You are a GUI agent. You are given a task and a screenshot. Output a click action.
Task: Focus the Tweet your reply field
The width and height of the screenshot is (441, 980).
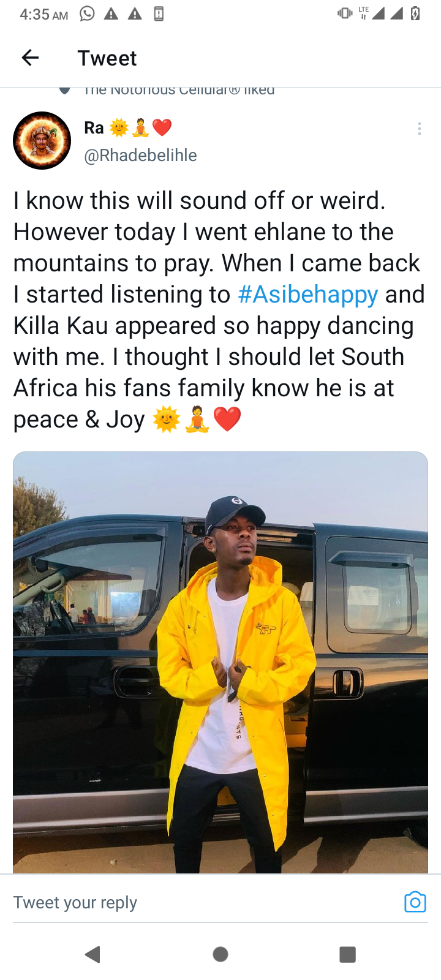tap(205, 902)
